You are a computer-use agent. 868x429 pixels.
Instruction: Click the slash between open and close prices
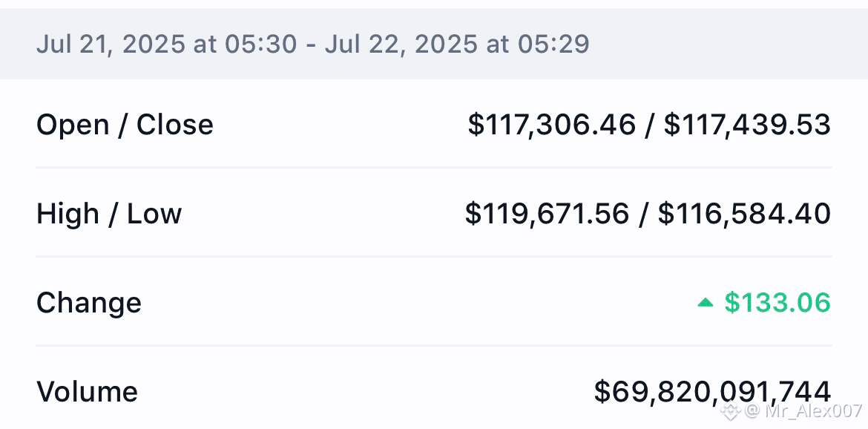(x=650, y=125)
